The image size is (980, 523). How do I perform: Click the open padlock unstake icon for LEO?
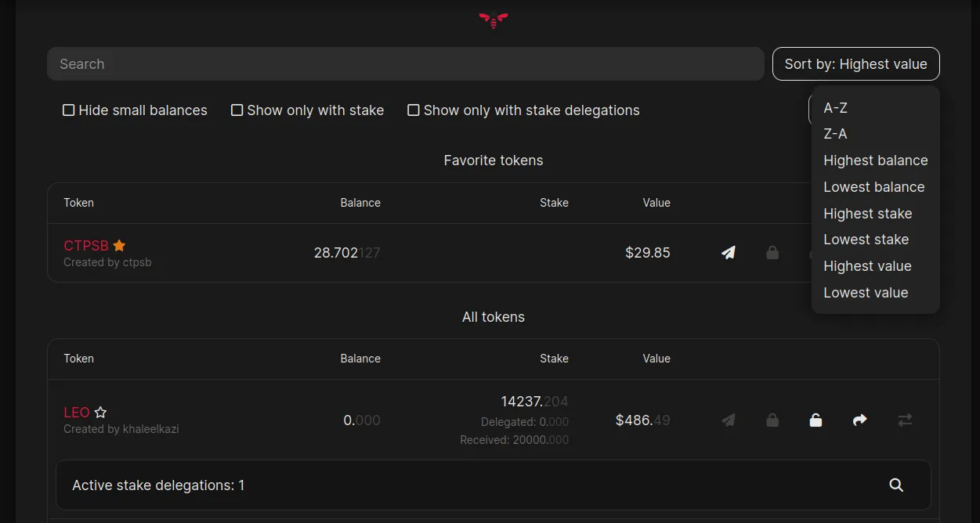(815, 420)
